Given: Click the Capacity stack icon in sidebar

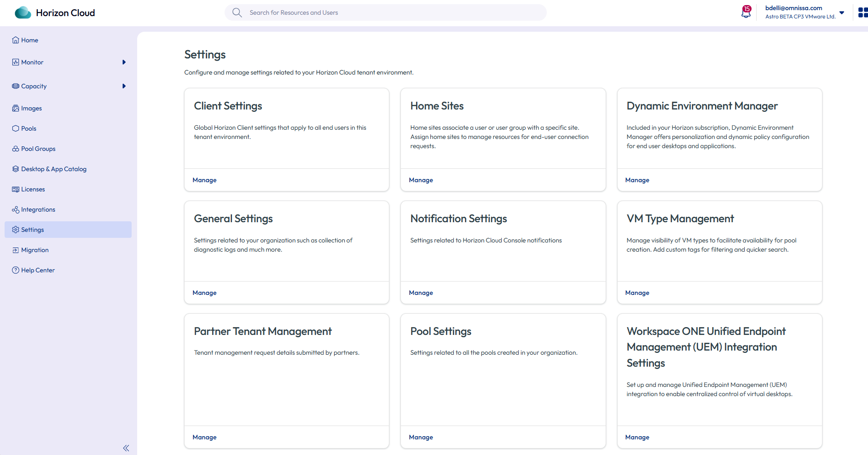Looking at the screenshot, I should [16, 86].
